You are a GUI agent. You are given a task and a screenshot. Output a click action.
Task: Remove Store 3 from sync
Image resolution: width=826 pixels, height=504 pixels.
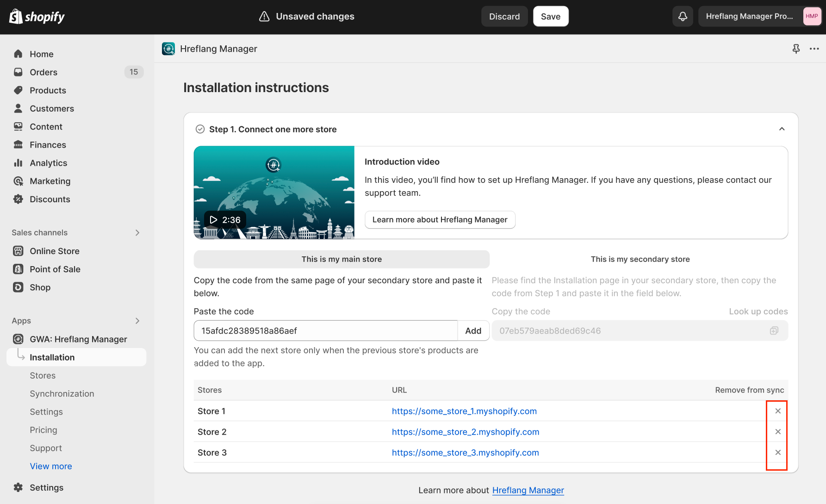point(777,452)
